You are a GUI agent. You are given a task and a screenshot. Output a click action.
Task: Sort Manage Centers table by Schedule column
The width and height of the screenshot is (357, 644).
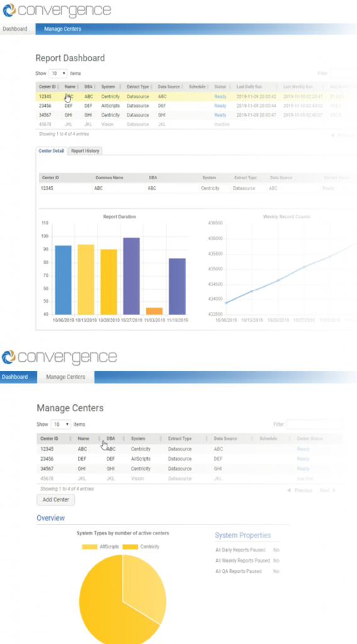coord(275,438)
